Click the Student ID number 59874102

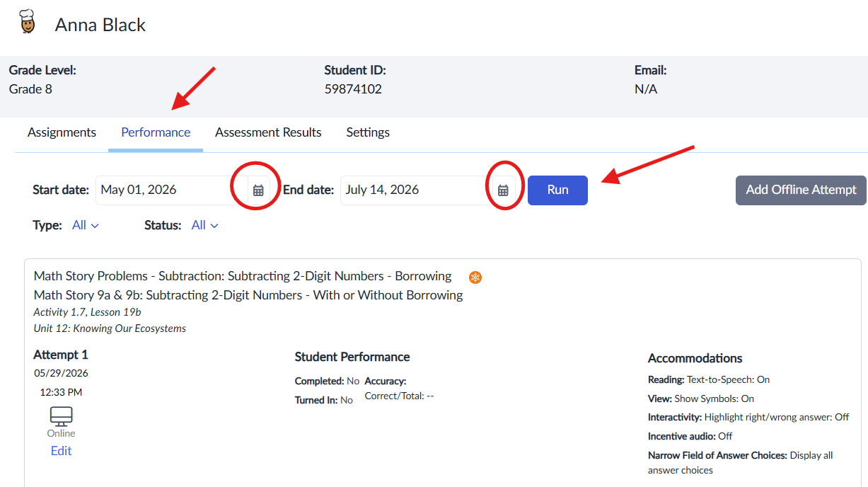[x=353, y=89]
